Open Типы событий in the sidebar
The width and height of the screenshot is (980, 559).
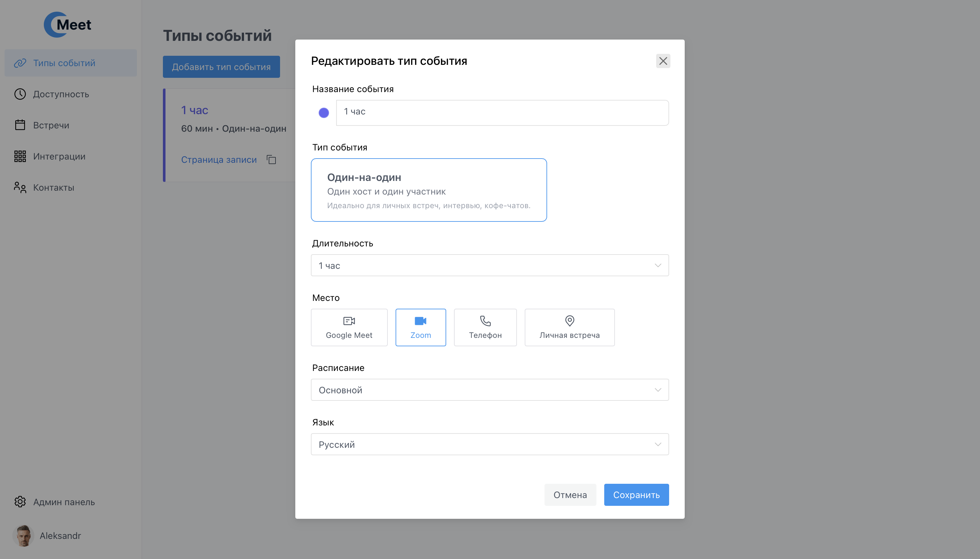click(71, 63)
